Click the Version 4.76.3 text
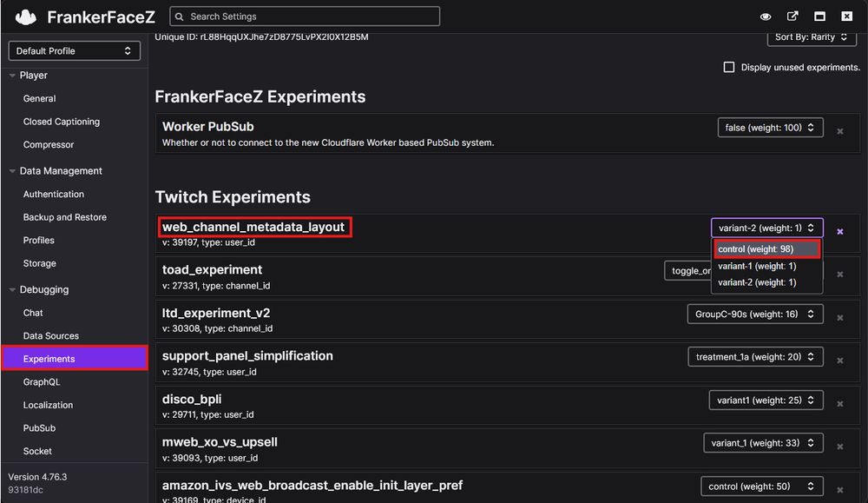The width and height of the screenshot is (868, 503). [x=37, y=477]
